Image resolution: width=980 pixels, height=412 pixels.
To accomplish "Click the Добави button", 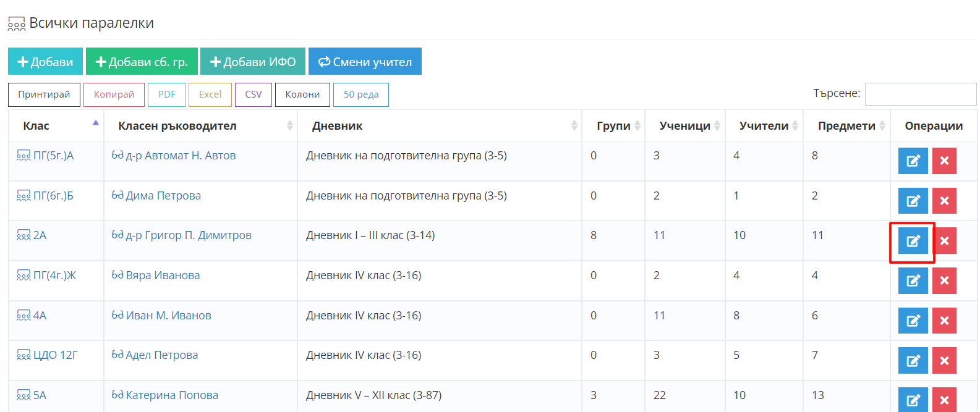I will click(x=45, y=62).
